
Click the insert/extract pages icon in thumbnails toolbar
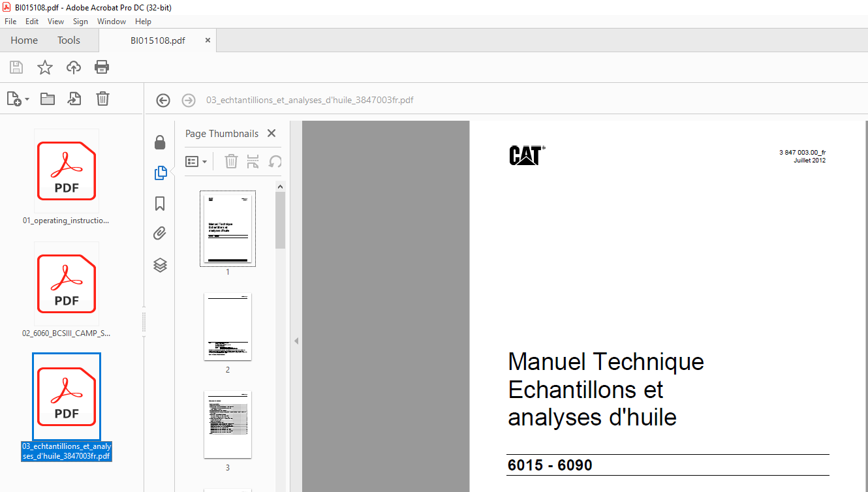point(253,161)
